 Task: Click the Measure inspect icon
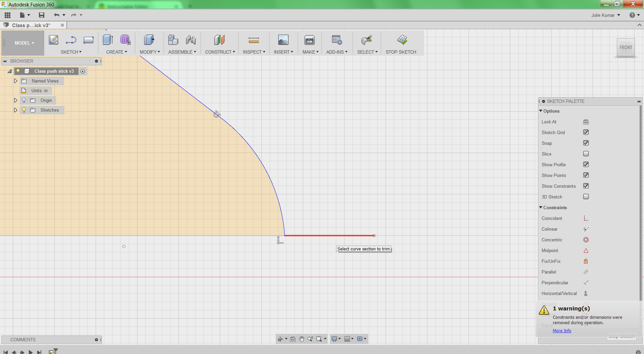tap(254, 40)
